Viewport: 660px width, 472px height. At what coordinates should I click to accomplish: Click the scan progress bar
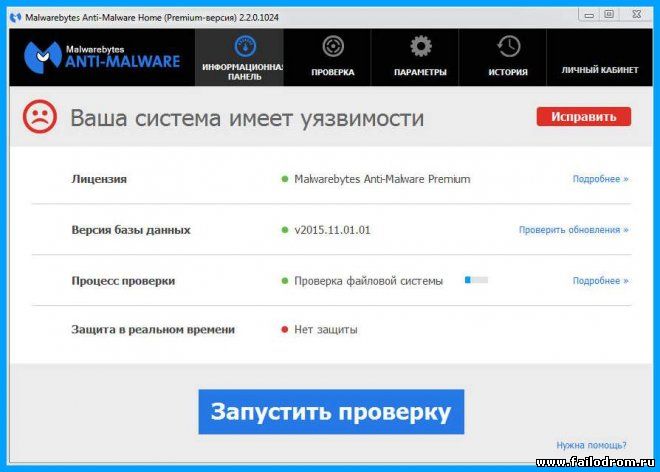476,280
